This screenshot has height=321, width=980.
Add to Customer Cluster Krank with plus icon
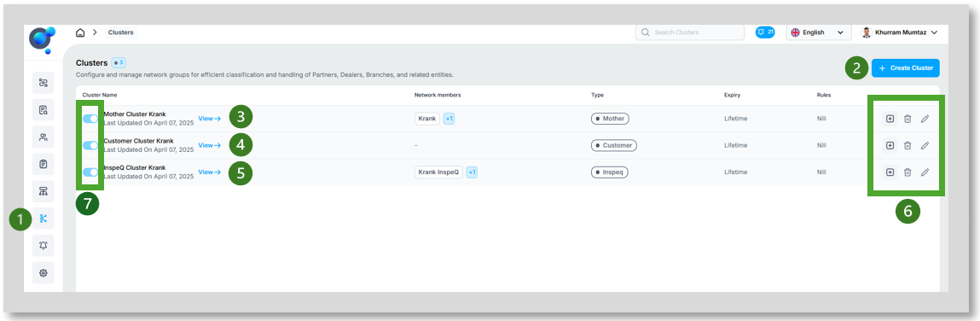pos(890,145)
